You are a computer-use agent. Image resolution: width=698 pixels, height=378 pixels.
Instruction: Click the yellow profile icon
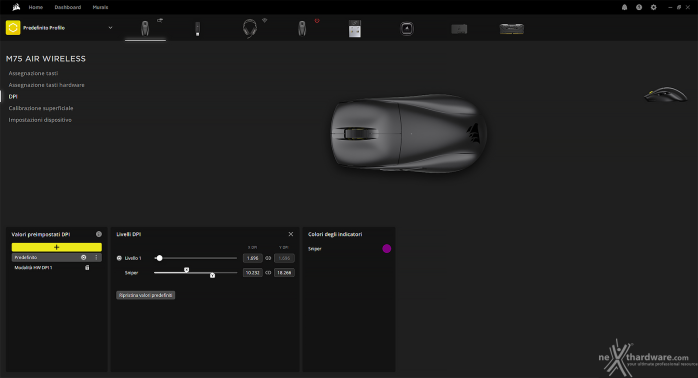click(13, 28)
